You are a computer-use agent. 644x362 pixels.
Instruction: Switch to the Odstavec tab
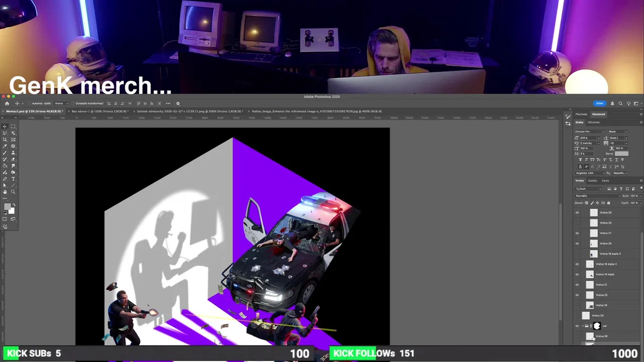pyautogui.click(x=594, y=122)
